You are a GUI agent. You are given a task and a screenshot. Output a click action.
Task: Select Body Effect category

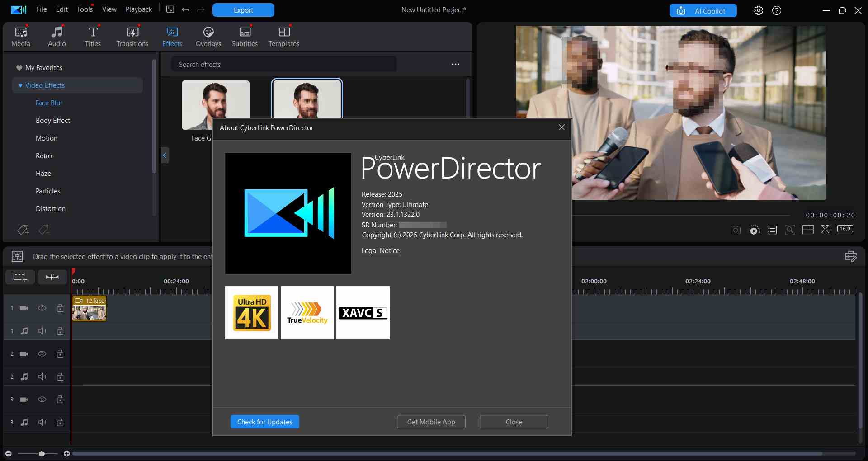(x=53, y=121)
